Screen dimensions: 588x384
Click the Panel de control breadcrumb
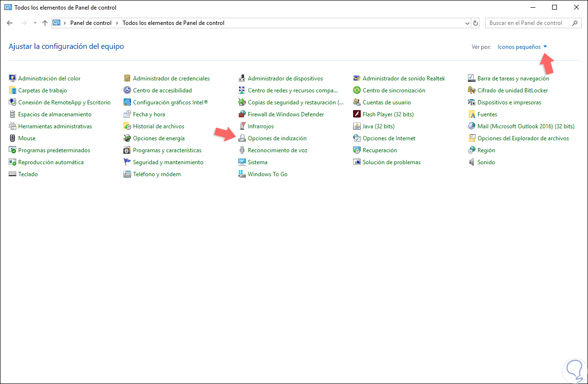point(91,23)
